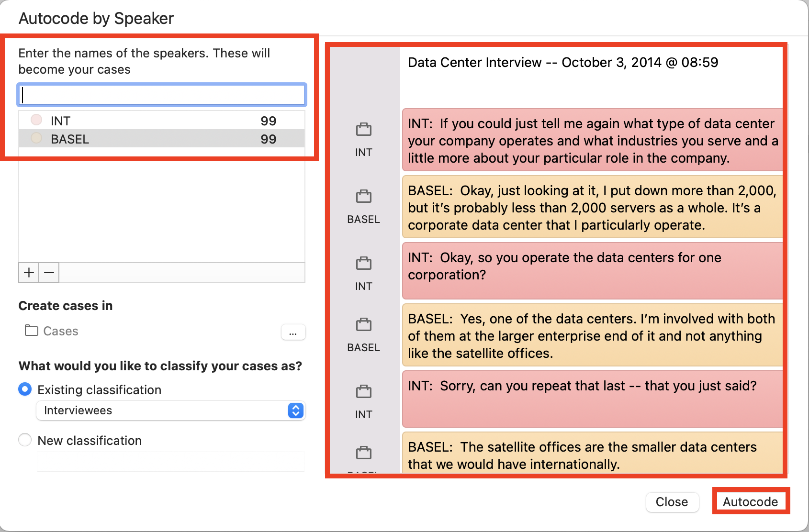Click the Close button
809x532 pixels.
pyautogui.click(x=672, y=502)
